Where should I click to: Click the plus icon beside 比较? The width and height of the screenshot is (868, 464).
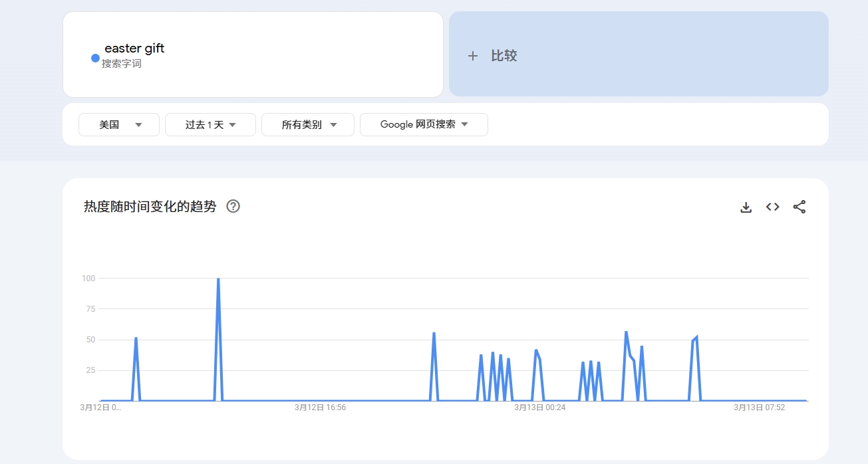click(x=473, y=56)
